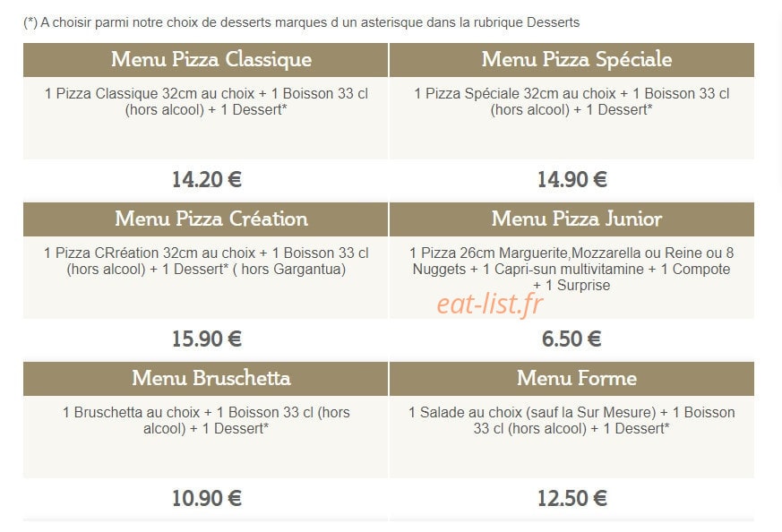
Task: Click the asterisk dessert note at top
Action: click(301, 22)
